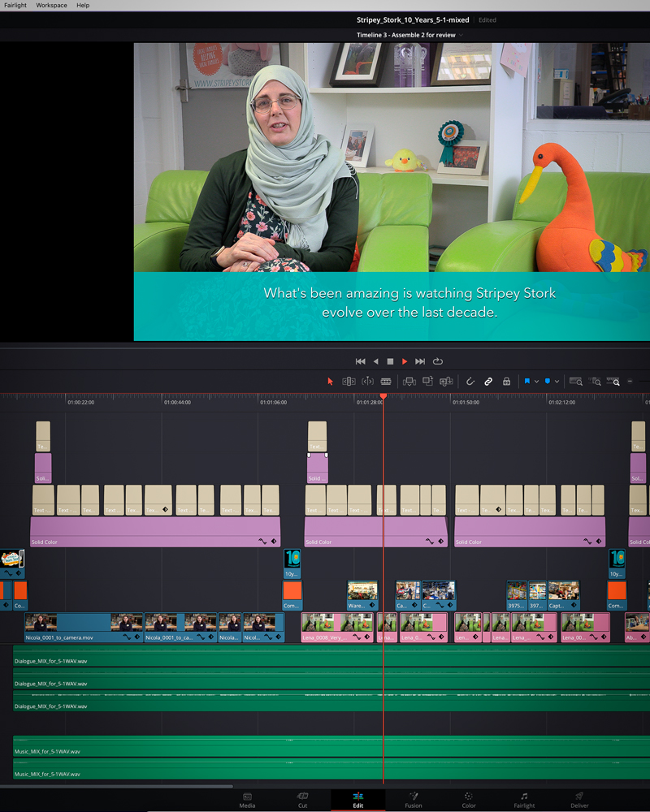The image size is (650, 812).
Task: Switch to the Deliver page
Action: [579, 800]
